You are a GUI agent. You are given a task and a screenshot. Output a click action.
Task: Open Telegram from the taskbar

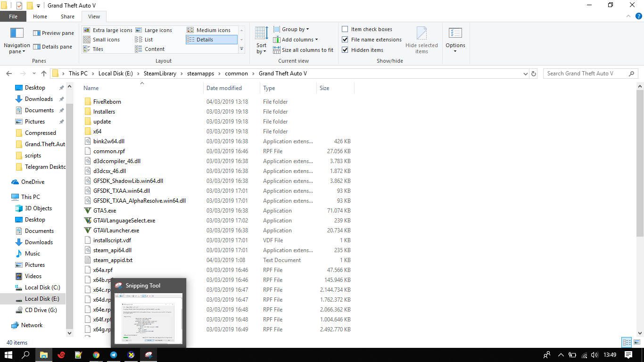pyautogui.click(x=114, y=355)
